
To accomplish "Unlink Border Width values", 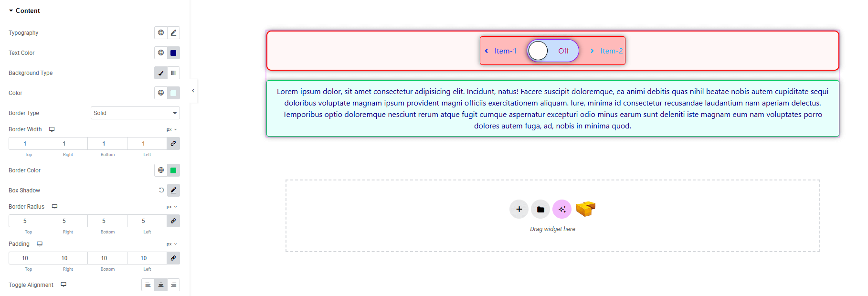I will [x=173, y=144].
